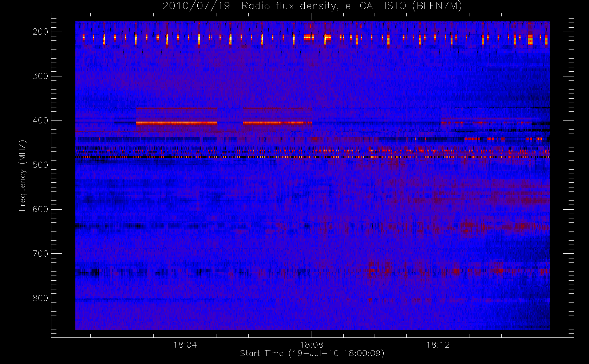Click the 300 frequency tick label
589x364 pixels.
point(40,76)
